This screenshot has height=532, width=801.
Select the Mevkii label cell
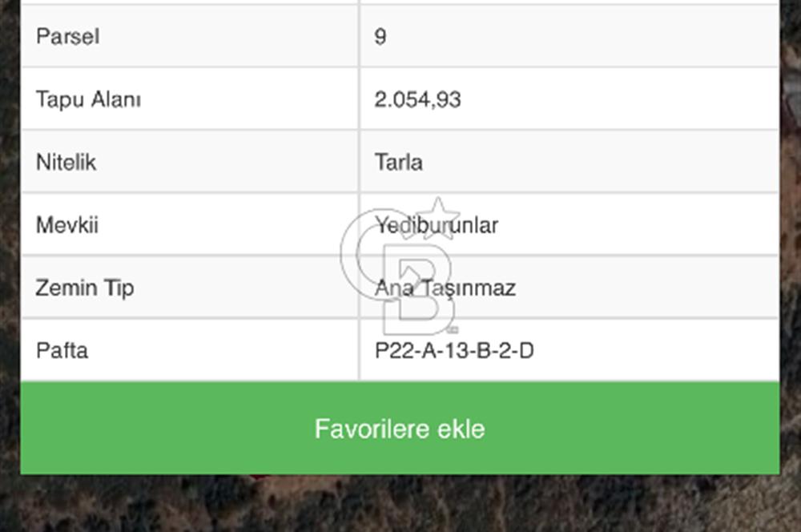pyautogui.click(x=190, y=225)
